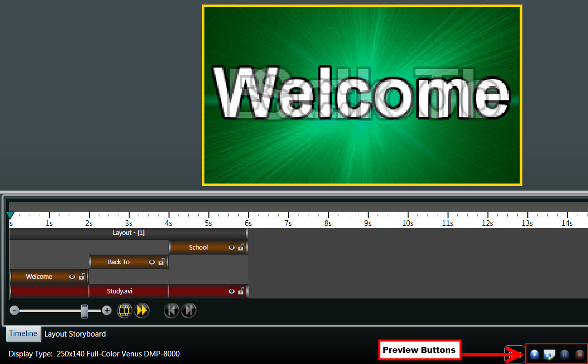The image size is (588, 364).
Task: Lock the School layer
Action: tap(241, 248)
